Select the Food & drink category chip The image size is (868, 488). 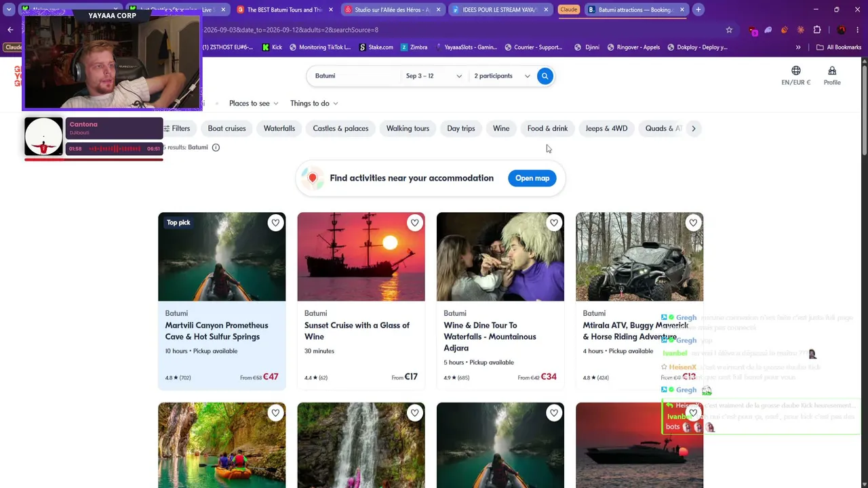click(x=547, y=128)
